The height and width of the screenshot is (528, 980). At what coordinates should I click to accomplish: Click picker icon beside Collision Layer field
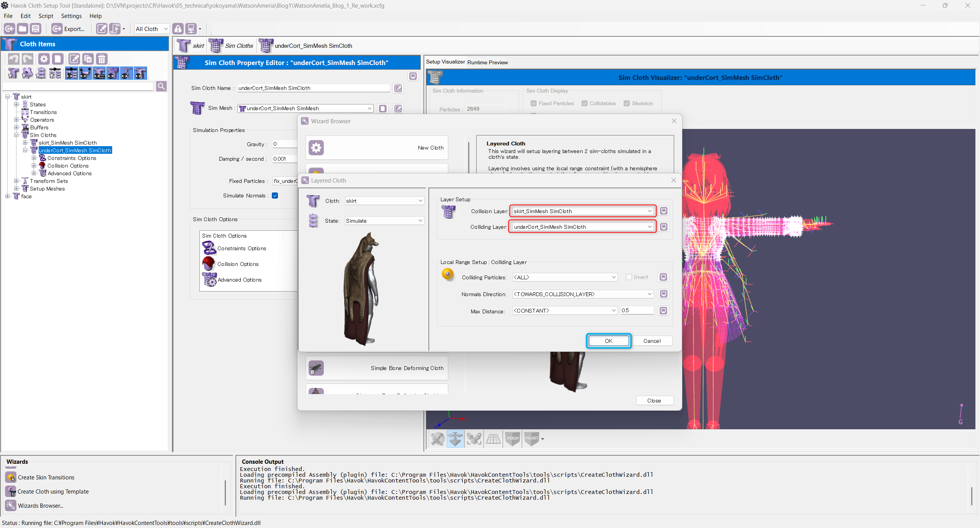664,211
